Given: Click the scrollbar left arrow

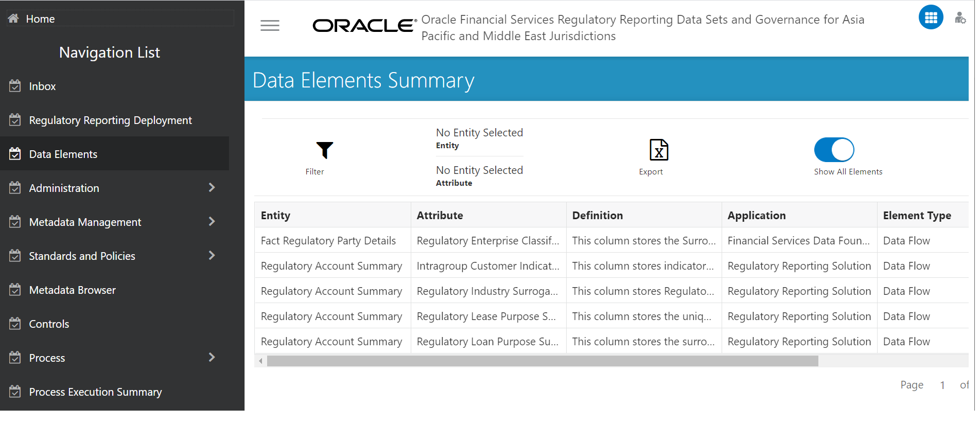Looking at the screenshot, I should click(260, 361).
